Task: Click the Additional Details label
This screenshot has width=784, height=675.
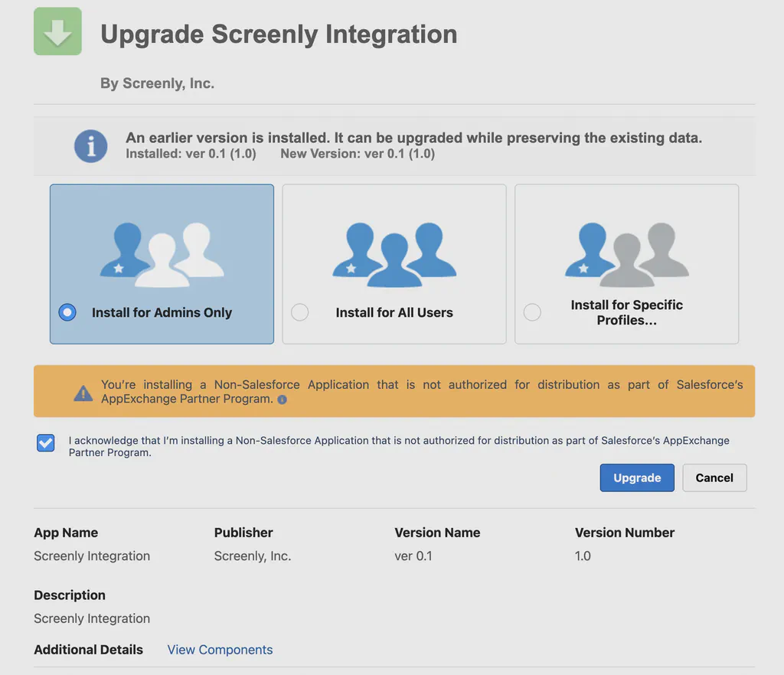Action: 88,650
